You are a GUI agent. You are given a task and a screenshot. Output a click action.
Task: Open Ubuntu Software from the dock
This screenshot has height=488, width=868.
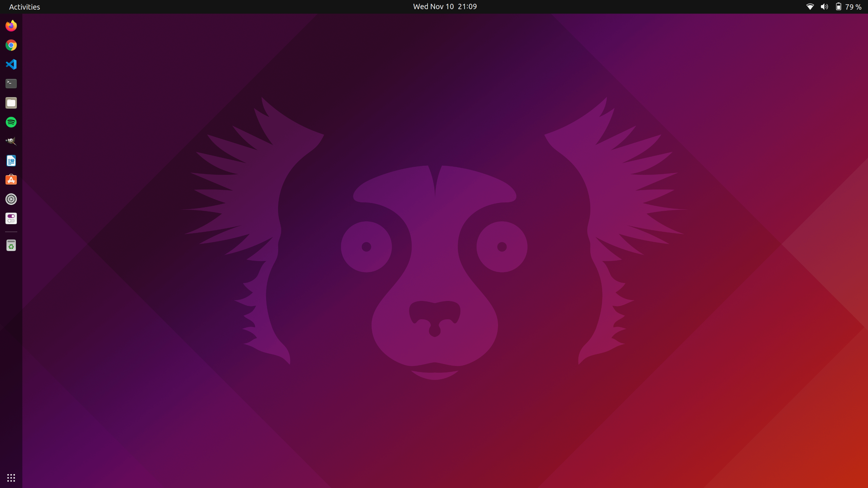coord(11,180)
